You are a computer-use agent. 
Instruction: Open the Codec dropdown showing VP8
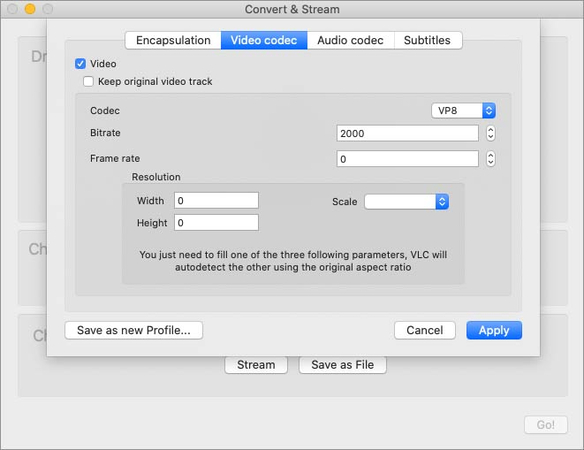pyautogui.click(x=463, y=111)
